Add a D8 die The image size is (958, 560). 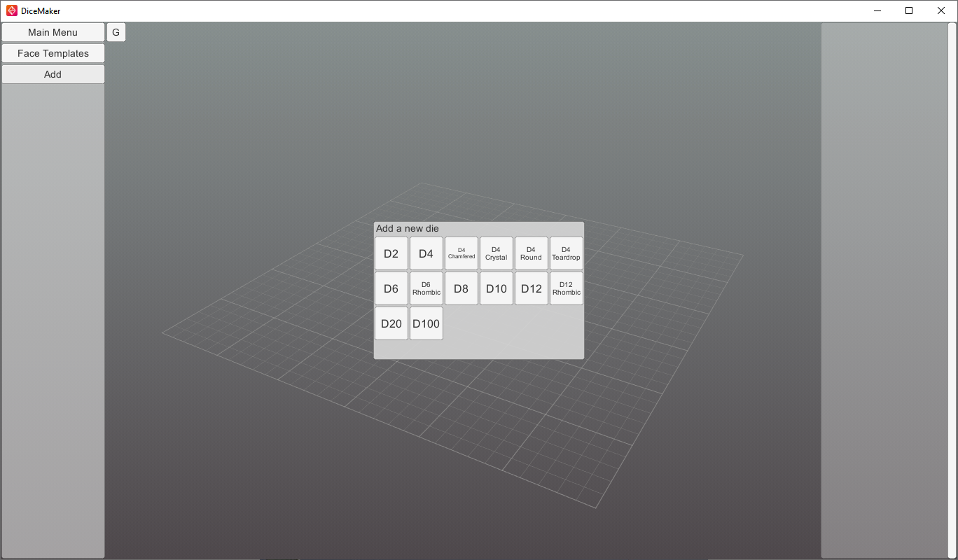pyautogui.click(x=461, y=288)
